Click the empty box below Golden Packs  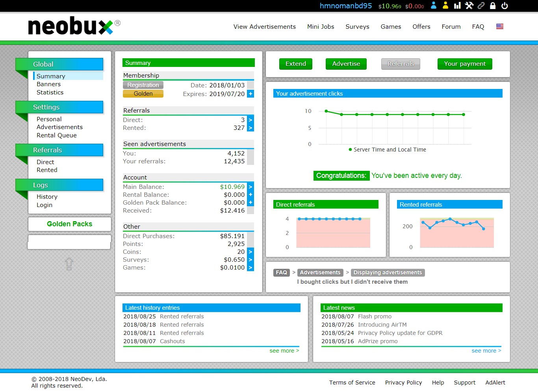tap(69, 242)
